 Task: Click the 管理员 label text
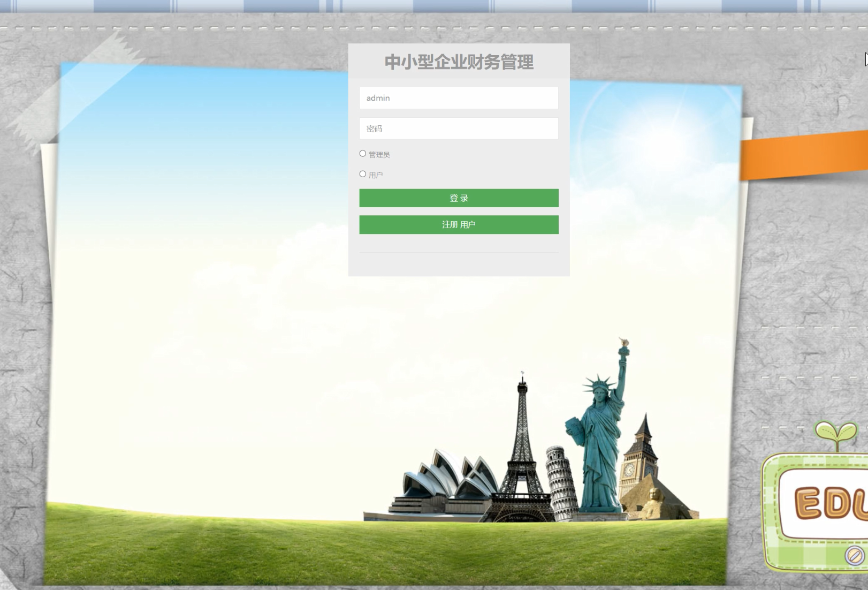[379, 155]
